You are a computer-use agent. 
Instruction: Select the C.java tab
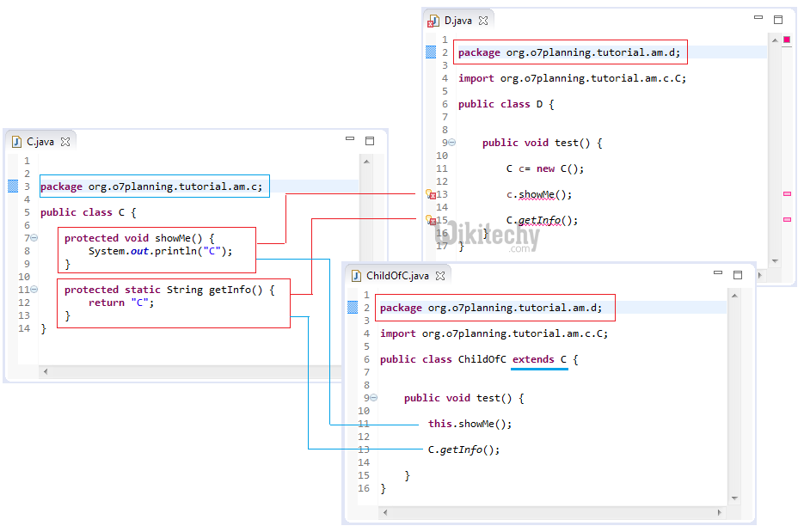pyautogui.click(x=40, y=142)
